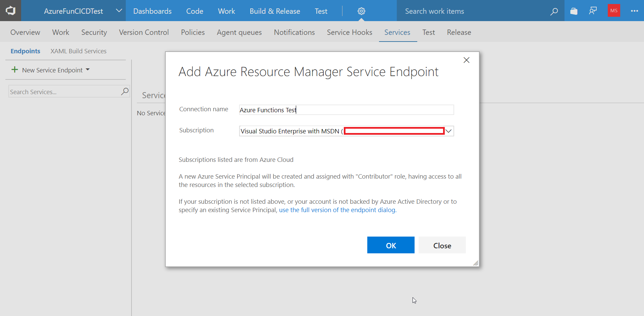Open the Test hub in top bar
Image resolution: width=644 pixels, height=316 pixels.
[321, 11]
